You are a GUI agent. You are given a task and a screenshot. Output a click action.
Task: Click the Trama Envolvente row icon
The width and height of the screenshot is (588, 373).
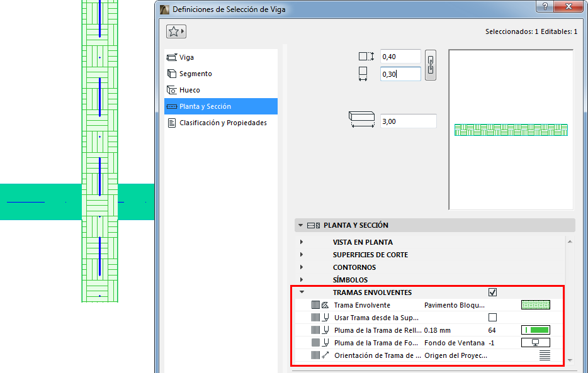coord(320,305)
